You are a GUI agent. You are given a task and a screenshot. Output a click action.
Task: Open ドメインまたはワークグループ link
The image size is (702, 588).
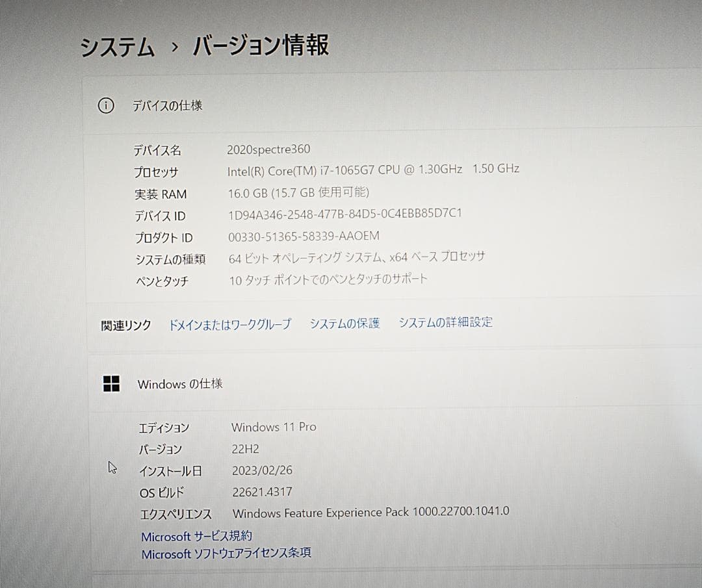pos(229,324)
